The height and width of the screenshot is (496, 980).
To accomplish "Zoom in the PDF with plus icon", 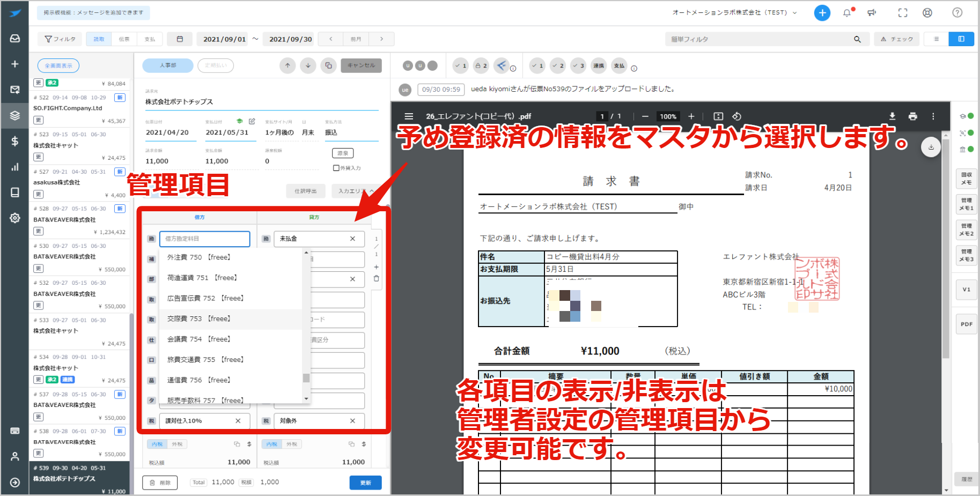I will click(x=691, y=116).
